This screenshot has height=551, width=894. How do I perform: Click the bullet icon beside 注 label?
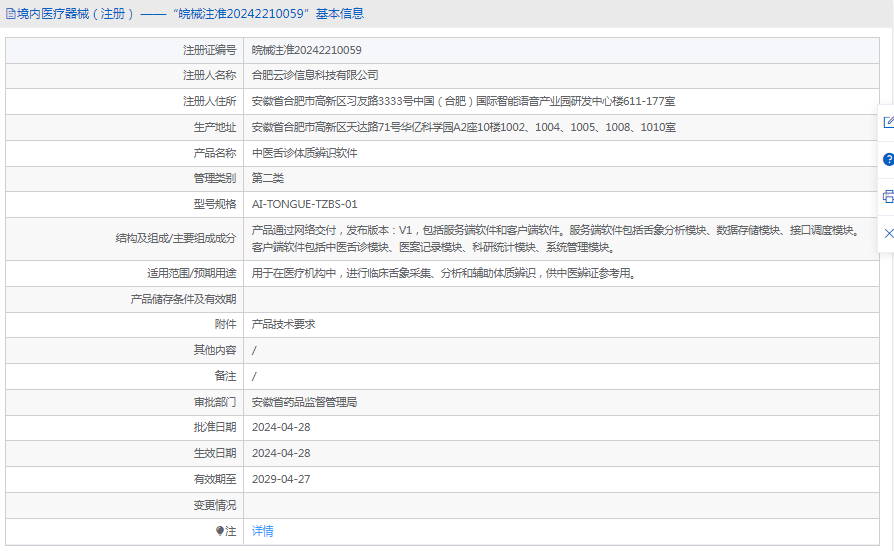[220, 531]
